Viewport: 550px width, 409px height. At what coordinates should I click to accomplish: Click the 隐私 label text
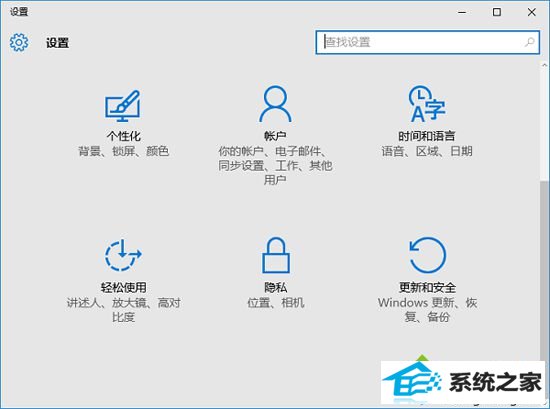[x=276, y=288]
